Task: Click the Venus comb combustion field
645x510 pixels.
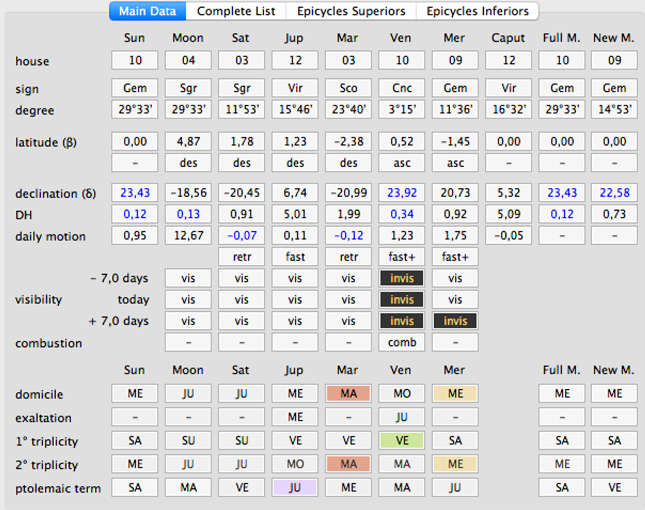Action: coord(402,342)
